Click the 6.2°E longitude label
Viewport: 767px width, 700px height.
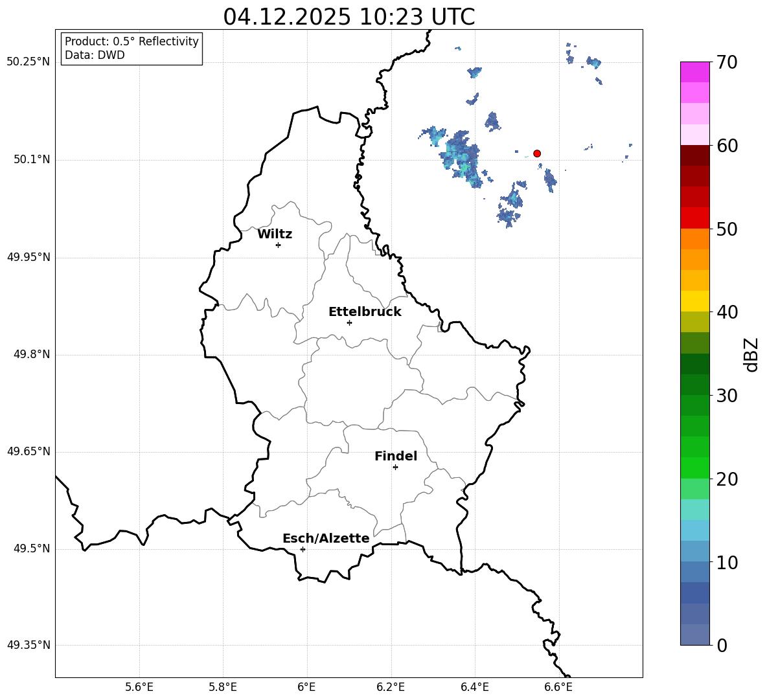click(391, 687)
